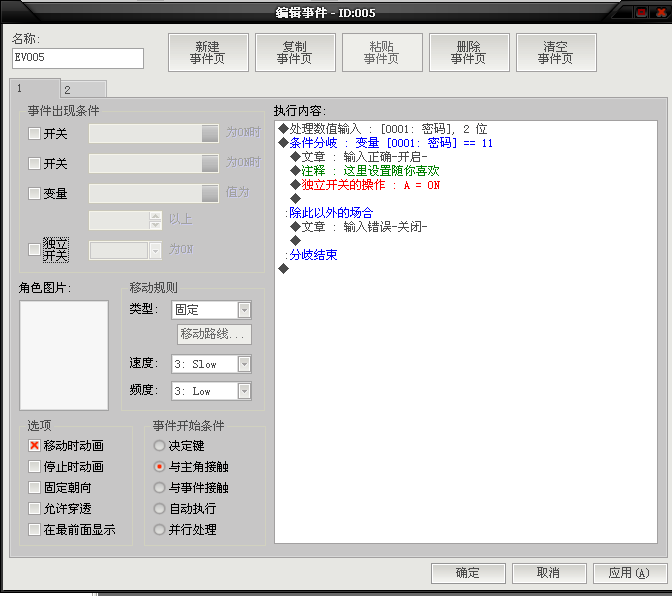Focus the 名称 field containing EV005

click(78, 58)
